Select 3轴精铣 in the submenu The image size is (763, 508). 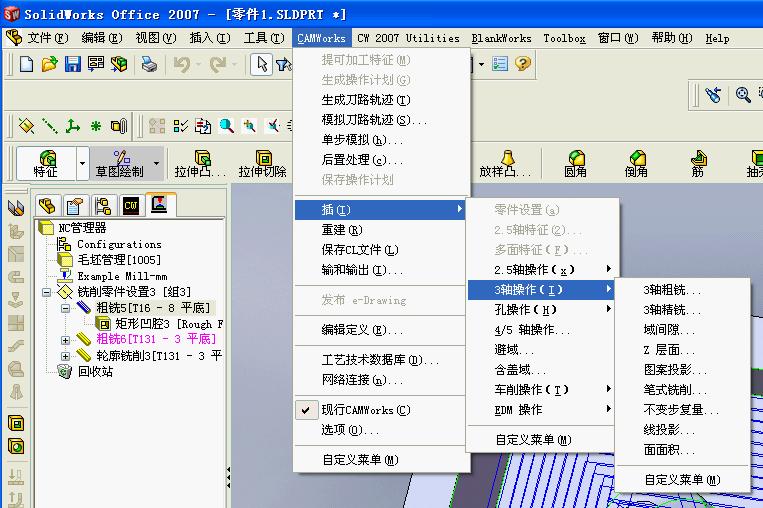click(682, 310)
